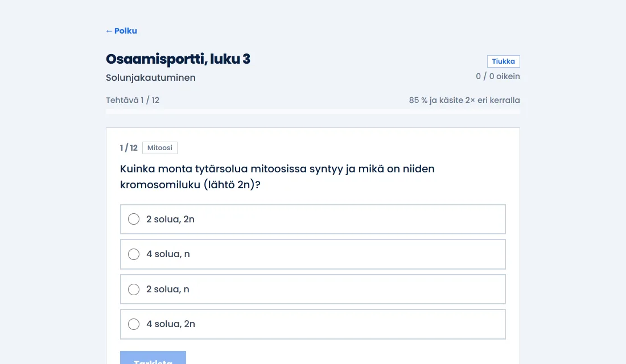Click the 0 / 0 oikein score text
This screenshot has height=364, width=626.
pos(498,76)
